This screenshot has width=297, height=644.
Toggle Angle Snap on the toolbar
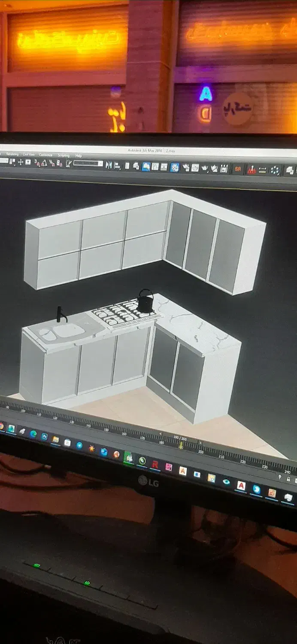tap(44, 163)
